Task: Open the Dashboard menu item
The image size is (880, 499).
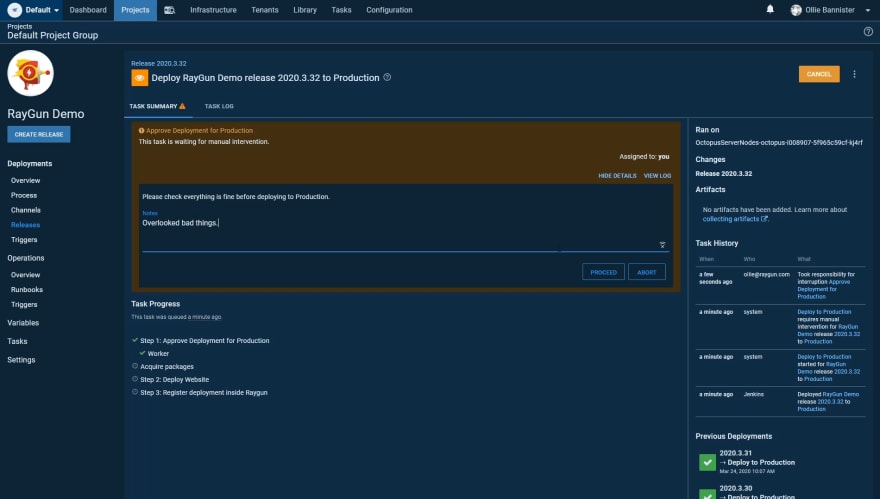Action: 88,10
